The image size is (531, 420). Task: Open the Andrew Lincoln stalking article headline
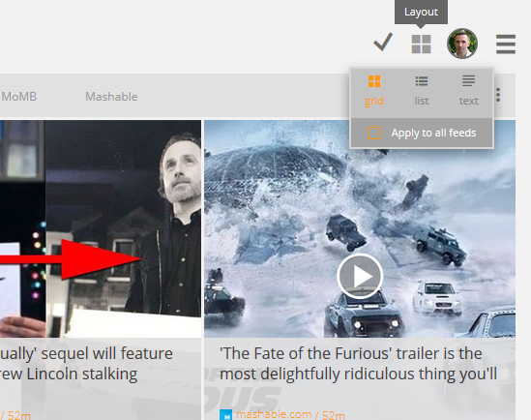click(86, 364)
